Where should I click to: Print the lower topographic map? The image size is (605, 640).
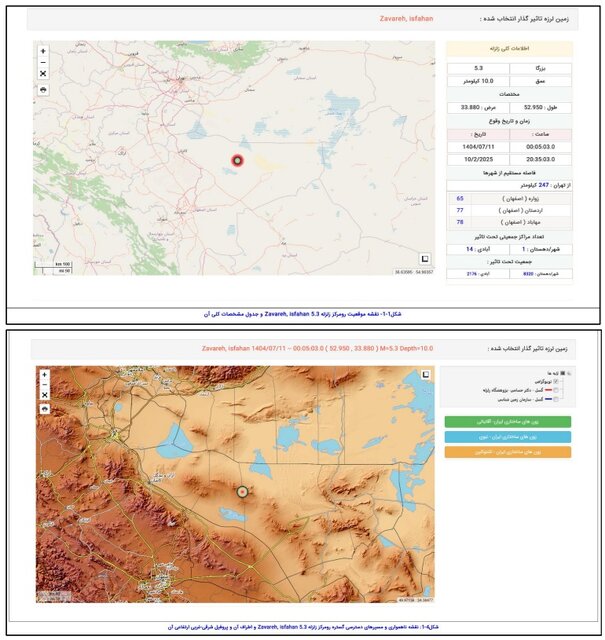tap(44, 409)
